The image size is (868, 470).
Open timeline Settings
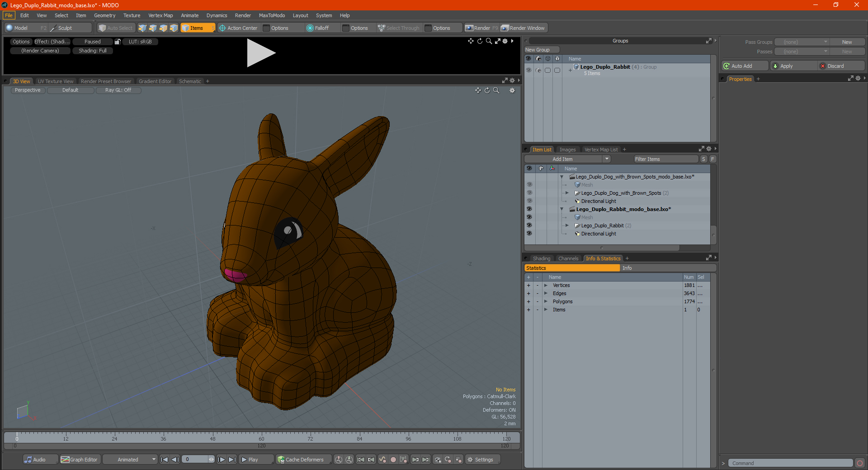[x=482, y=460]
